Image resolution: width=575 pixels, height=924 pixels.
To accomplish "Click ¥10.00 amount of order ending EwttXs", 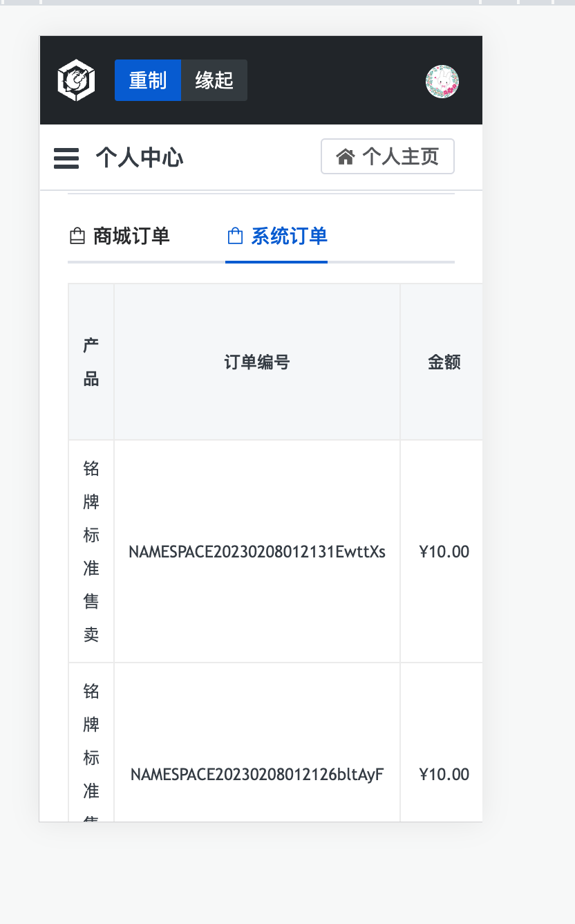I will (444, 551).
